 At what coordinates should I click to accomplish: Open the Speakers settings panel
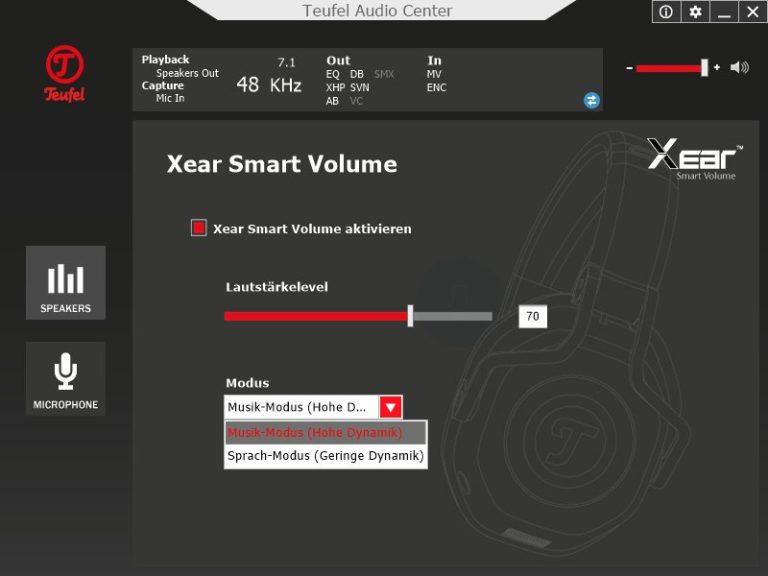click(65, 283)
